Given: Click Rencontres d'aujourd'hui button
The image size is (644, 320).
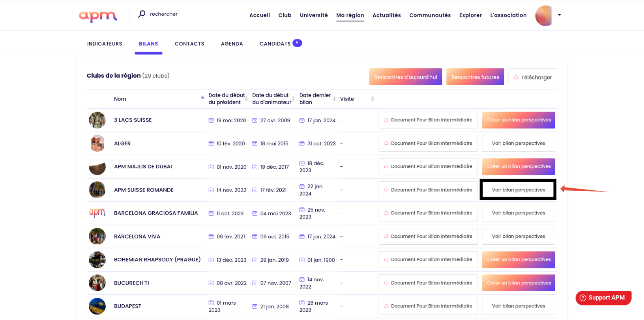Looking at the screenshot, I should (406, 77).
